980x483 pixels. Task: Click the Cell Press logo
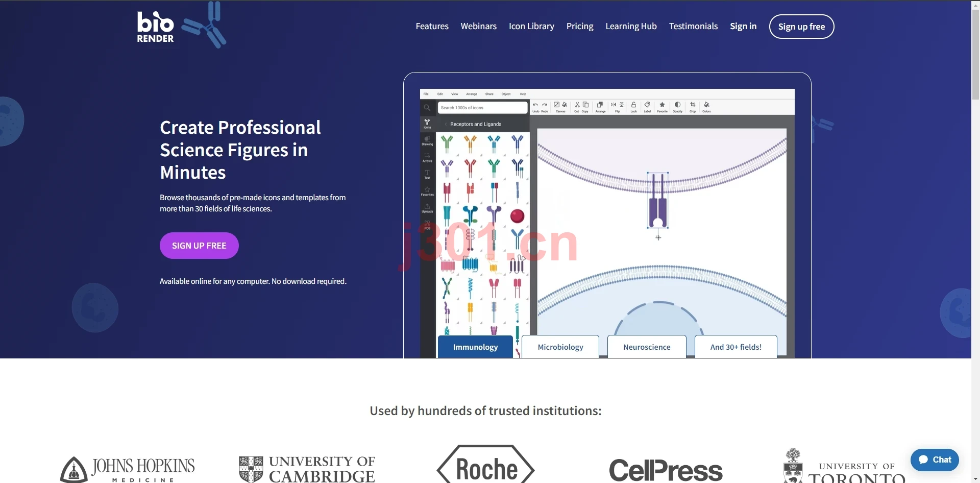point(666,470)
